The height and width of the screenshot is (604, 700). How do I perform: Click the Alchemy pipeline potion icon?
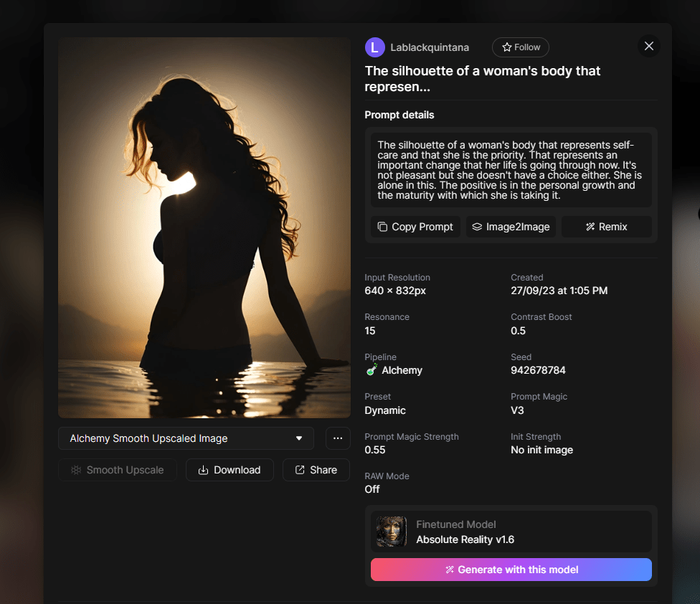click(372, 370)
